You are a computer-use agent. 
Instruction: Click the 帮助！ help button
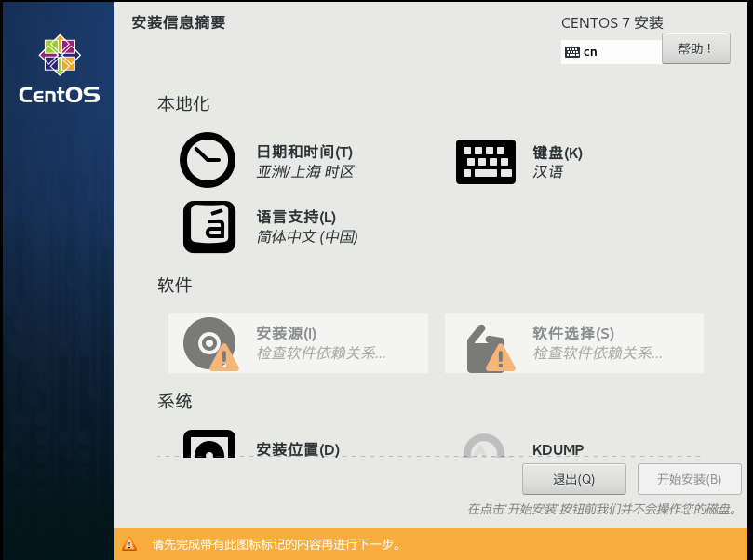696,48
